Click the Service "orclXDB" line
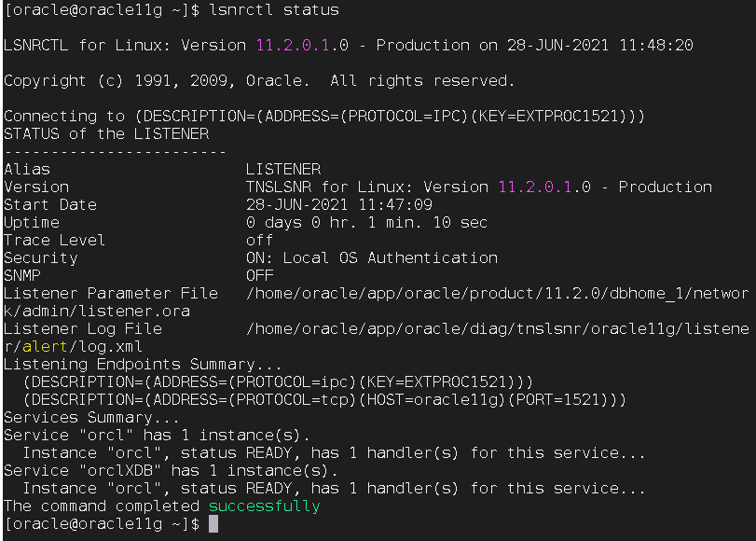This screenshot has height=541, width=756. (x=171, y=470)
